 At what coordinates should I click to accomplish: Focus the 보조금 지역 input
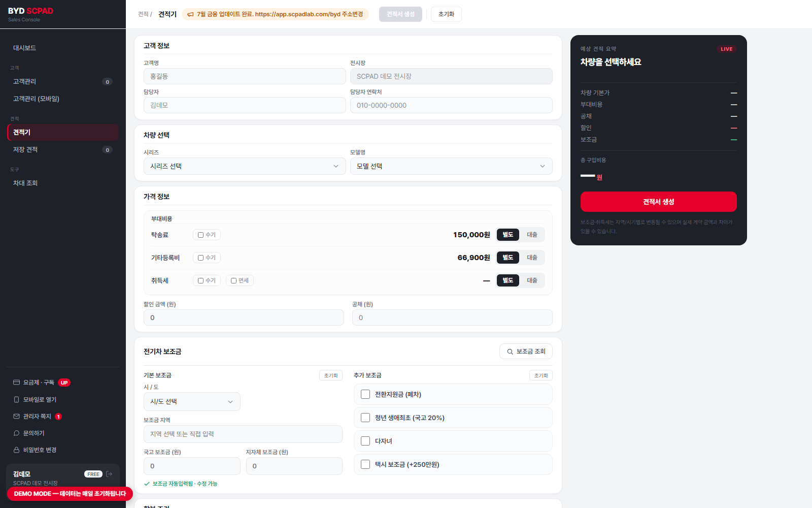(x=243, y=434)
